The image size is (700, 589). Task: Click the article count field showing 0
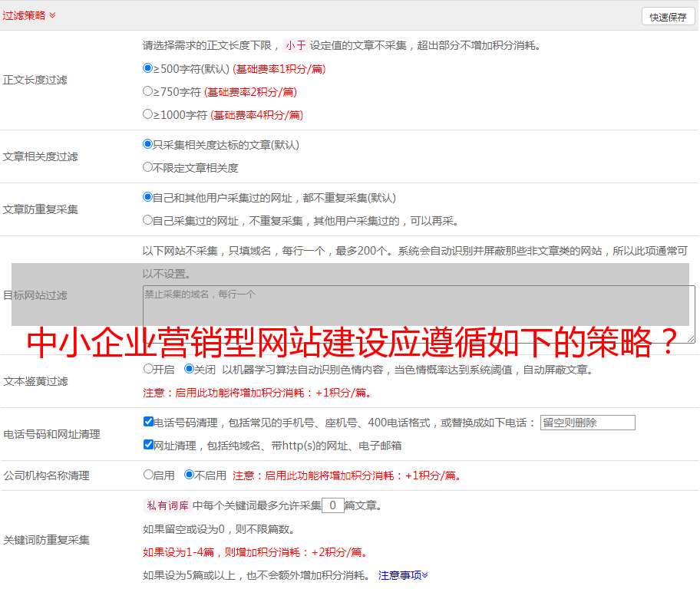(333, 505)
